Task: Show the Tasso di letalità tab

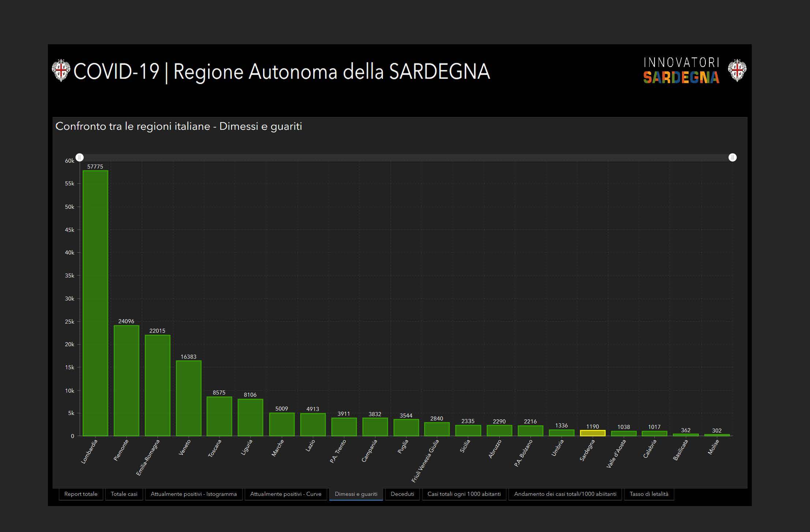Action: click(x=649, y=494)
